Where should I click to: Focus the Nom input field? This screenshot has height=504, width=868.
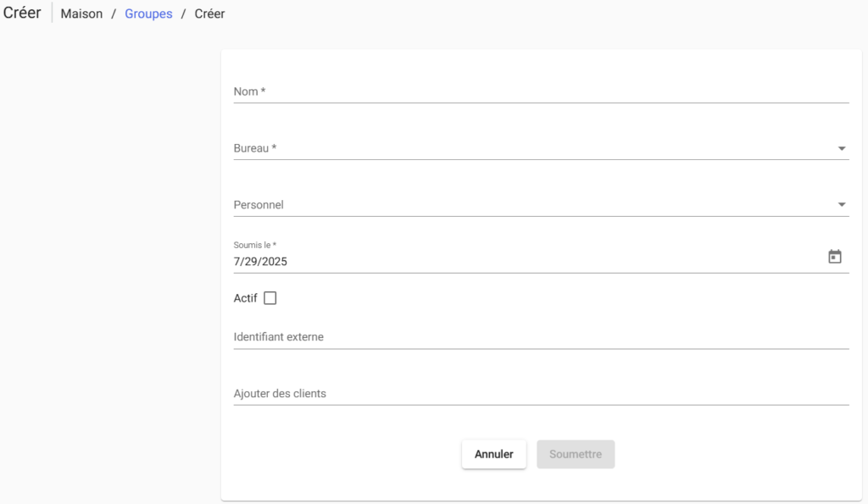[541, 91]
